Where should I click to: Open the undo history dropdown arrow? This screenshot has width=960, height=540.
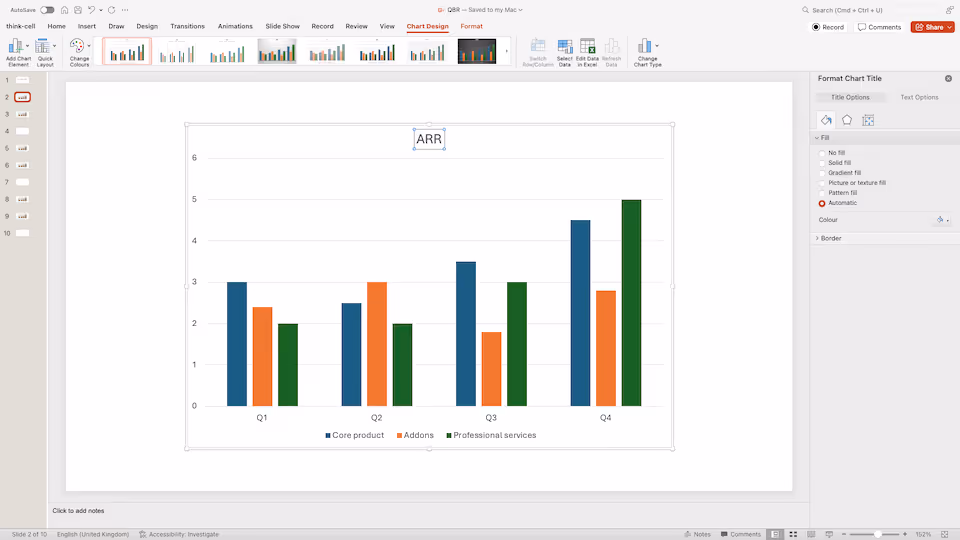pyautogui.click(x=101, y=10)
